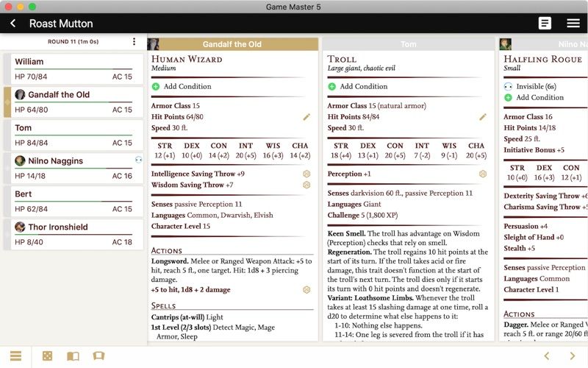Advance to next turn with right chevron

(x=573, y=355)
